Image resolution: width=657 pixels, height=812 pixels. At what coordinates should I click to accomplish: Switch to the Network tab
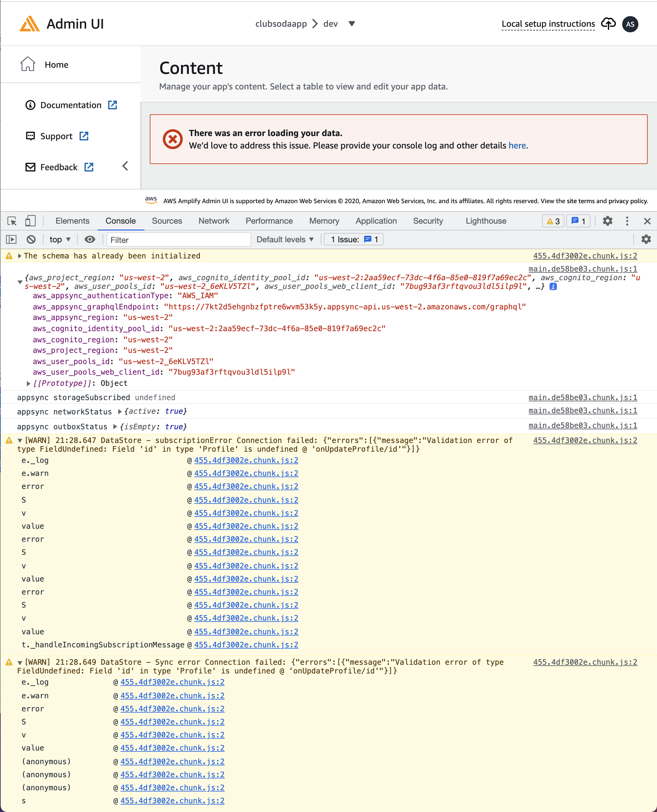tap(214, 221)
